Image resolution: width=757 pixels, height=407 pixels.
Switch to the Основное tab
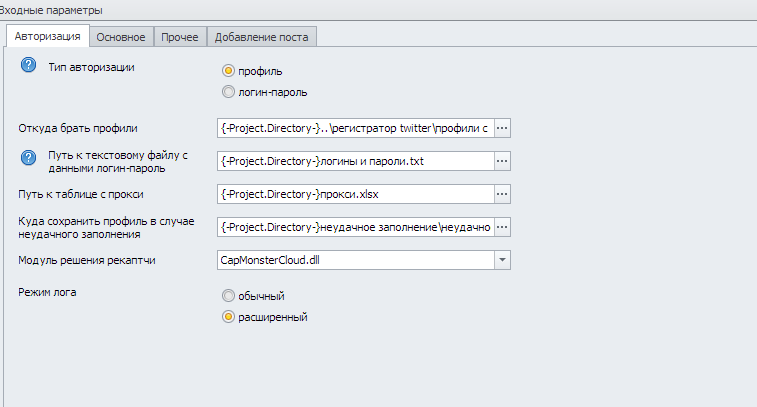(121, 37)
